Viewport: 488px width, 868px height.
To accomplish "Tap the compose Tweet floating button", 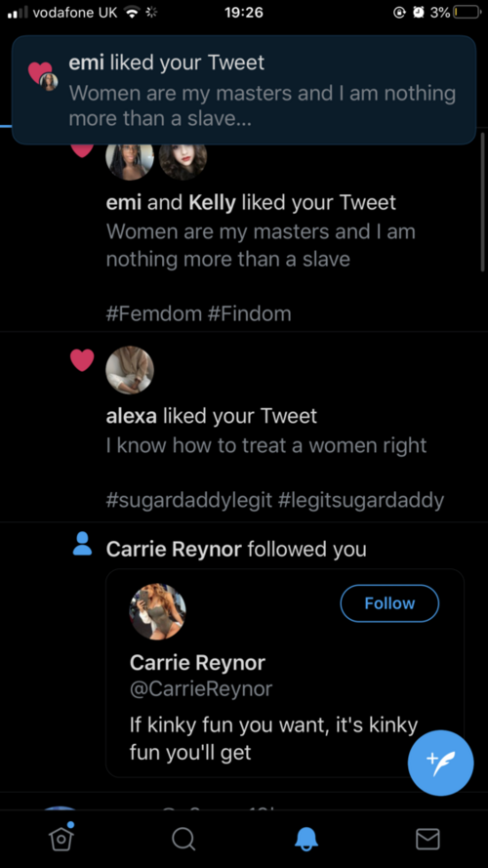I will coord(440,763).
